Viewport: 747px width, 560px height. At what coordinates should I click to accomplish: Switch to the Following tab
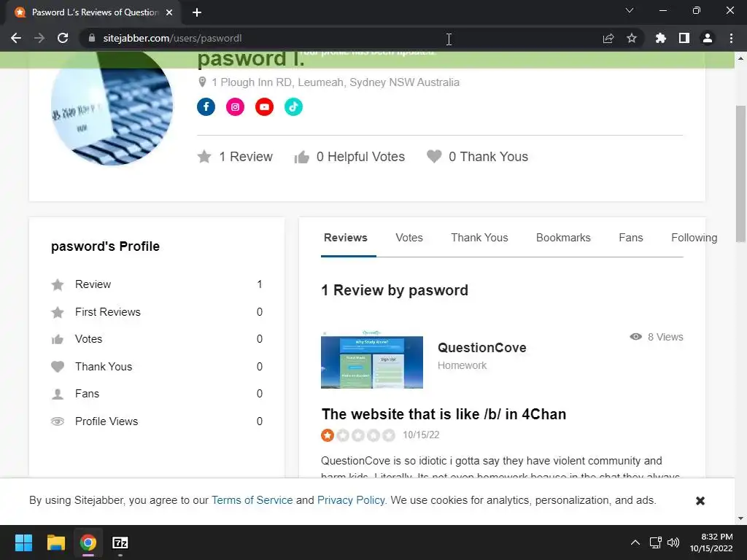(694, 238)
